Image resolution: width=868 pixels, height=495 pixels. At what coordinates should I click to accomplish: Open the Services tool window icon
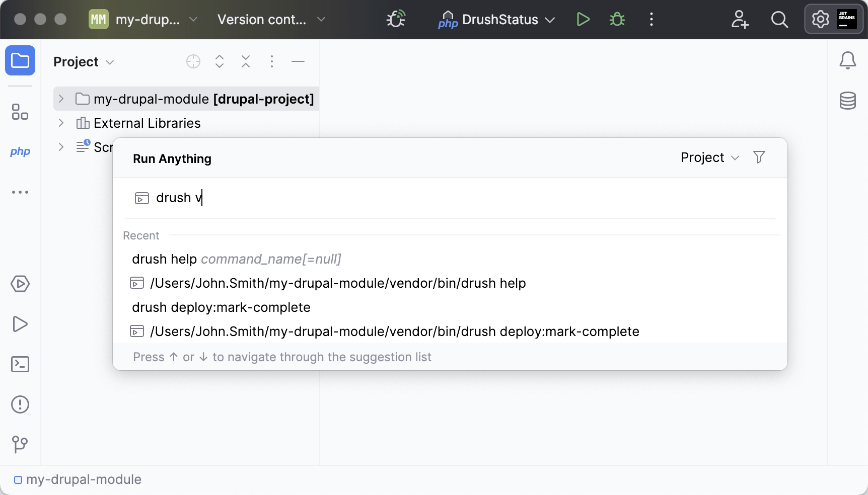pyautogui.click(x=20, y=284)
